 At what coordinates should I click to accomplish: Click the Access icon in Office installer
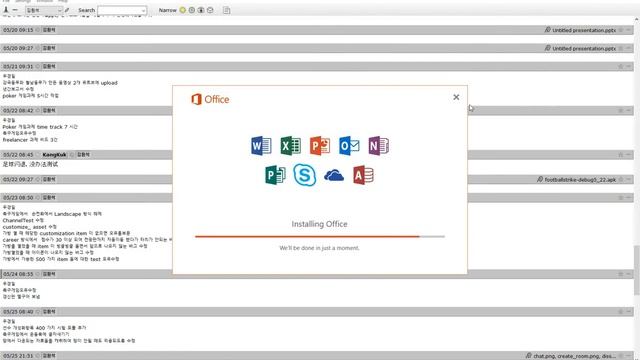tap(363, 175)
